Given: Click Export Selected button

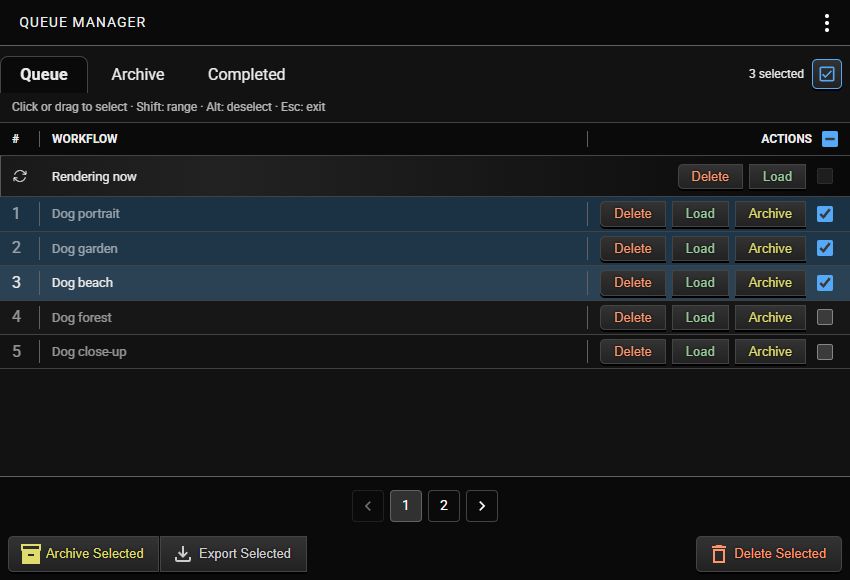Looking at the screenshot, I should 234,554.
